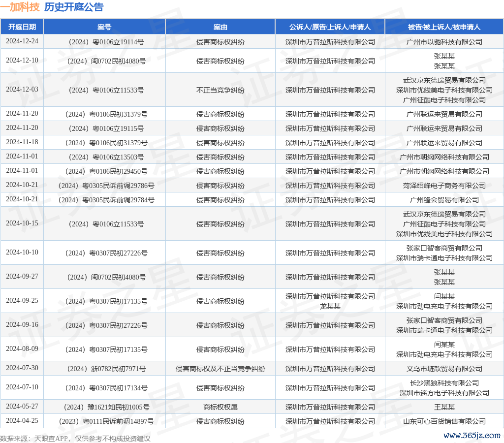Viewport: 504px width, 443px height.
Task: Select the date 2024-05-27
Action: click(x=22, y=407)
